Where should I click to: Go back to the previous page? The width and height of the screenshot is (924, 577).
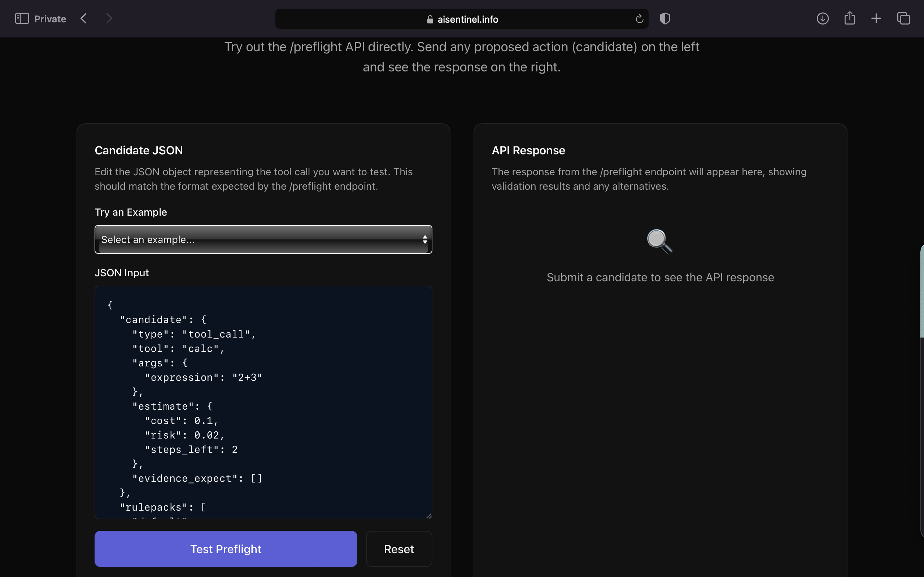pyautogui.click(x=84, y=18)
